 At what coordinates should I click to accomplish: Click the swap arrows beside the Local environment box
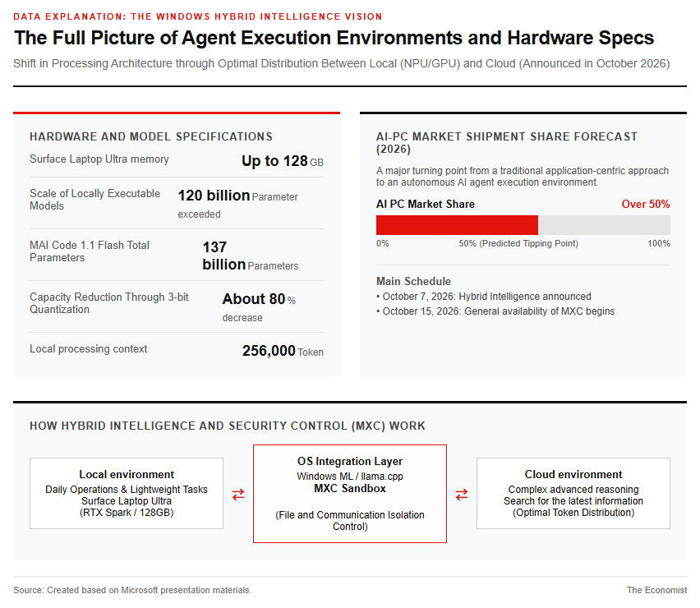point(238,494)
